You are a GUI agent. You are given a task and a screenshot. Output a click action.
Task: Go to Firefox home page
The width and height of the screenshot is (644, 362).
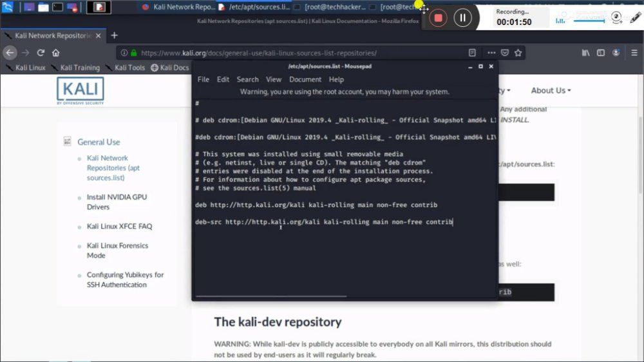click(56, 53)
